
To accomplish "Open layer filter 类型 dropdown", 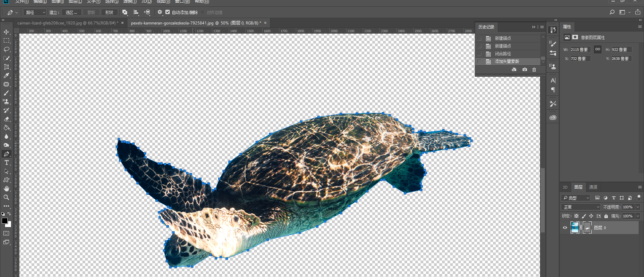I will click(x=576, y=198).
